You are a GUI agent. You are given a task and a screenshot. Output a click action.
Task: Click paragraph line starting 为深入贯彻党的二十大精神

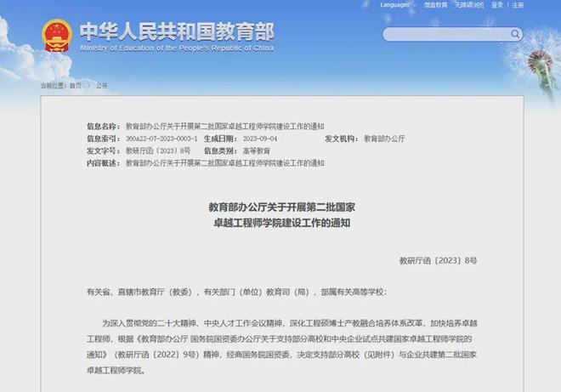290,323
